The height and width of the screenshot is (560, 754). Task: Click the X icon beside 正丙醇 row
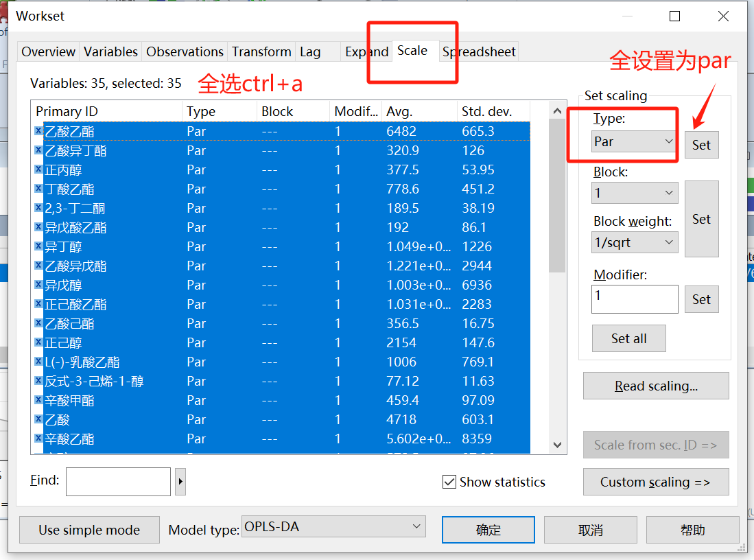tap(38, 170)
